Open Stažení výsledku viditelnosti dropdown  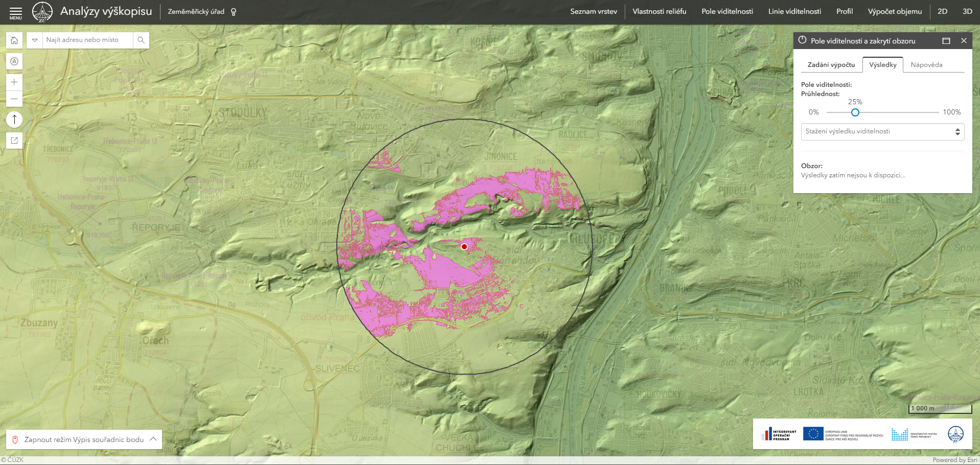pyautogui.click(x=882, y=131)
